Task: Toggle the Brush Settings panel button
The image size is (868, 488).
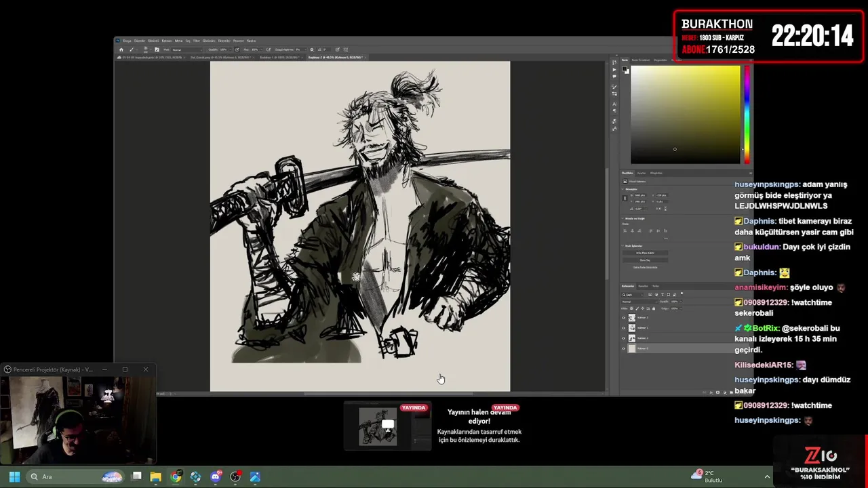Action: click(157, 49)
